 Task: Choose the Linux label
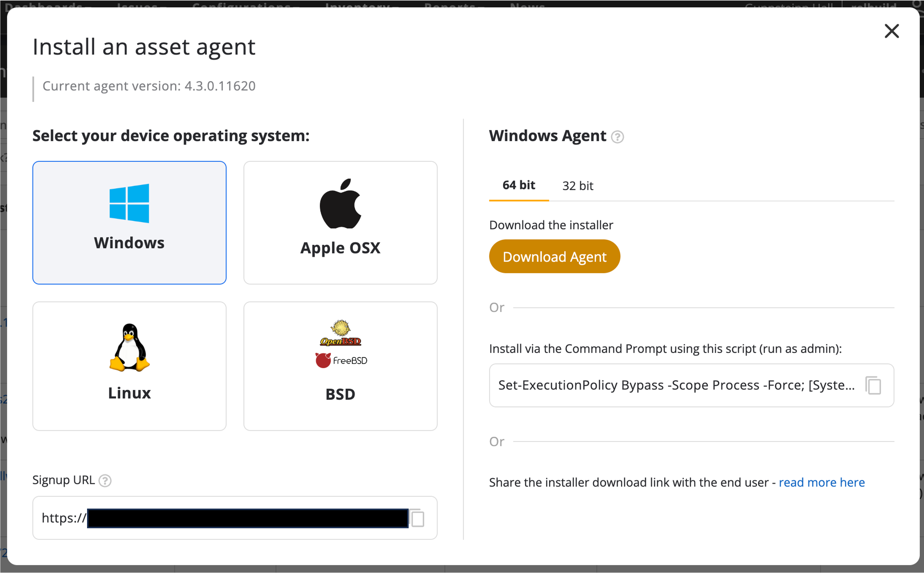tap(129, 393)
